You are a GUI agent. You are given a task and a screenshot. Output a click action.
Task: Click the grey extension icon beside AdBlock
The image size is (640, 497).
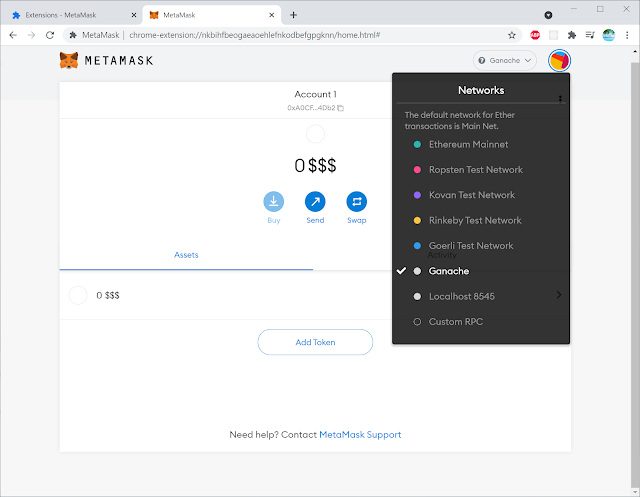click(553, 35)
